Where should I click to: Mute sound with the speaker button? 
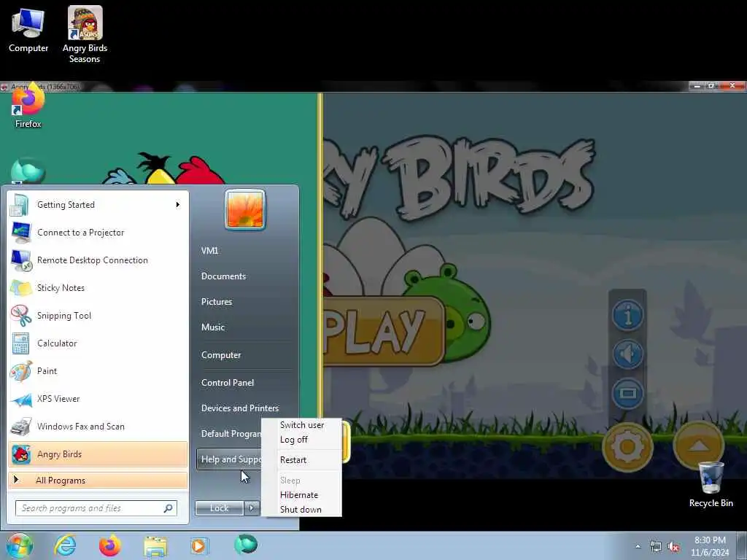point(627,354)
